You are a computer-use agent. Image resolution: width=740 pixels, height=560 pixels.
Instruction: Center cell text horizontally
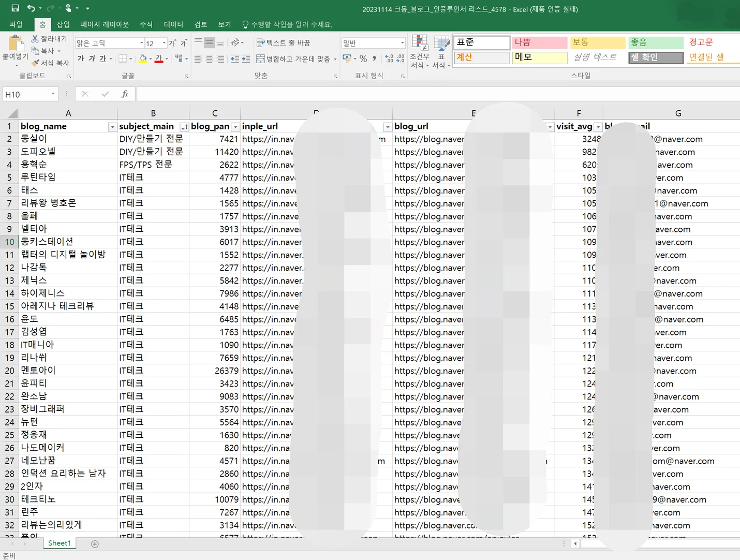209,58
